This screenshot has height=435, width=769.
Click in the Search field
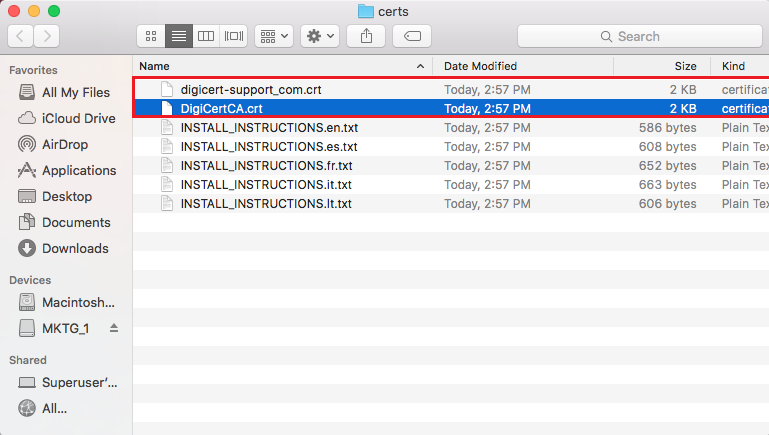point(640,36)
